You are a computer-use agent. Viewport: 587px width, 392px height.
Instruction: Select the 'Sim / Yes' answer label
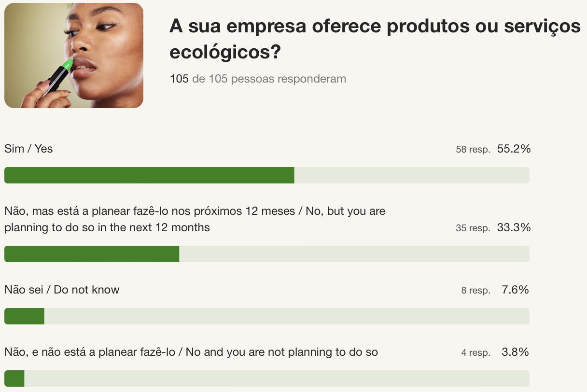28,149
